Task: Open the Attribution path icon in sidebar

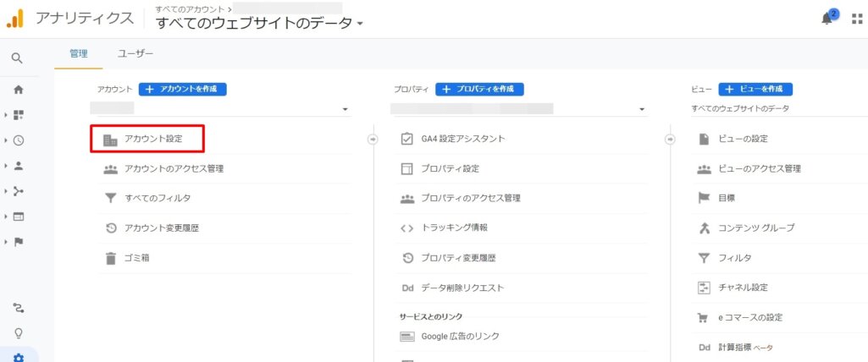Action: [19, 308]
